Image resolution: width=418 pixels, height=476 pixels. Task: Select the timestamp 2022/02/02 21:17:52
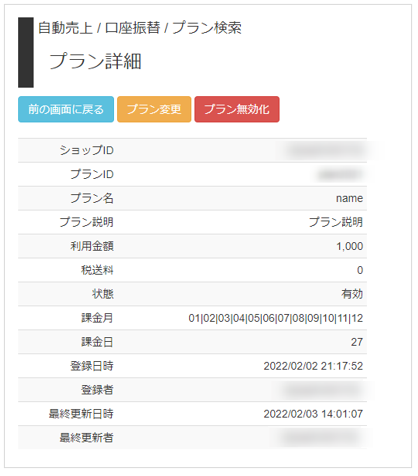click(x=313, y=366)
